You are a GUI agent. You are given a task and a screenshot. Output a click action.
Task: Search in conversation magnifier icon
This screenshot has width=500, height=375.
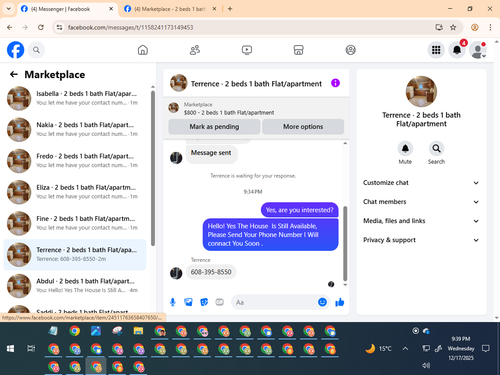[436, 148]
